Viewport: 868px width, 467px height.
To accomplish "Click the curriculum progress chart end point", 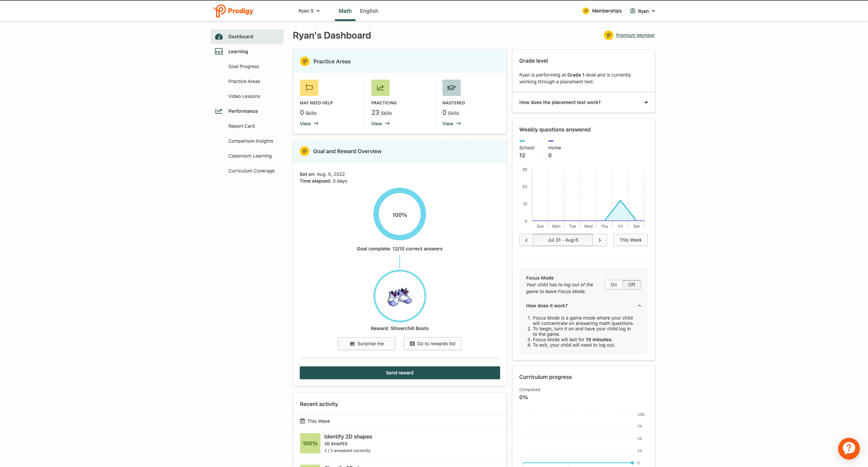I will click(x=632, y=463).
